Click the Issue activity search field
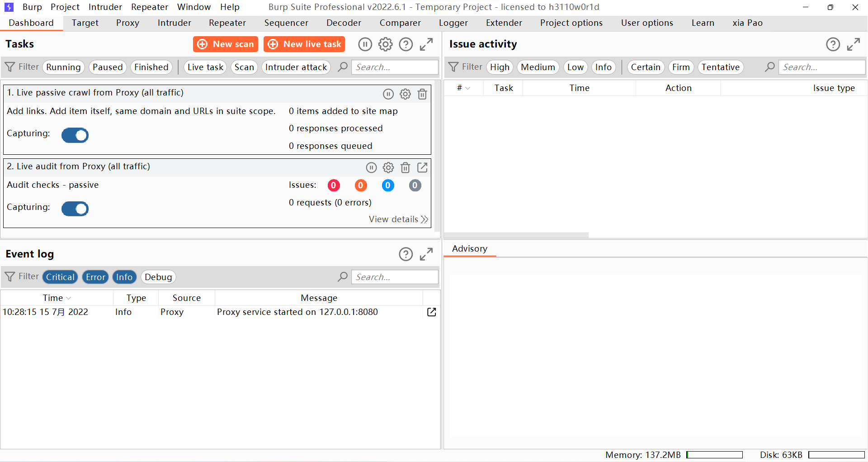The width and height of the screenshot is (868, 462). pos(821,67)
